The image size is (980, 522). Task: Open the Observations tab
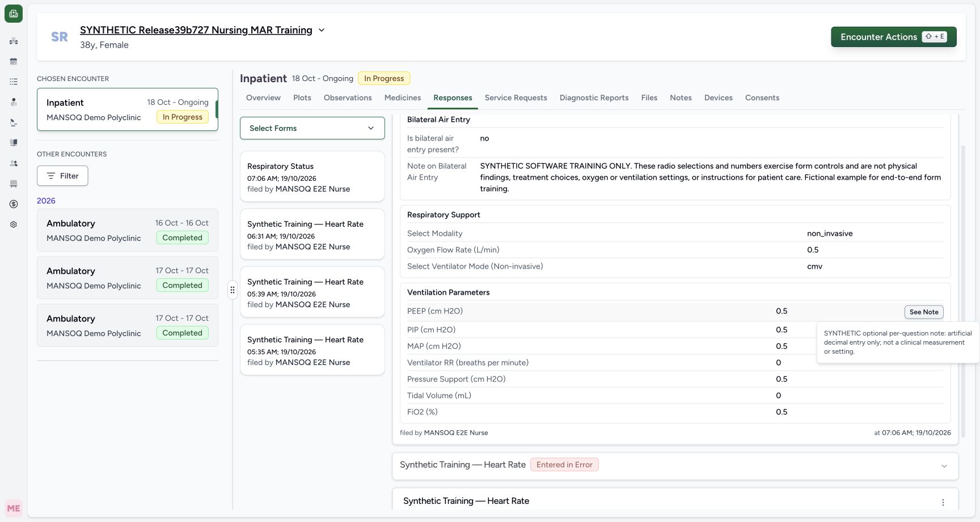[348, 97]
